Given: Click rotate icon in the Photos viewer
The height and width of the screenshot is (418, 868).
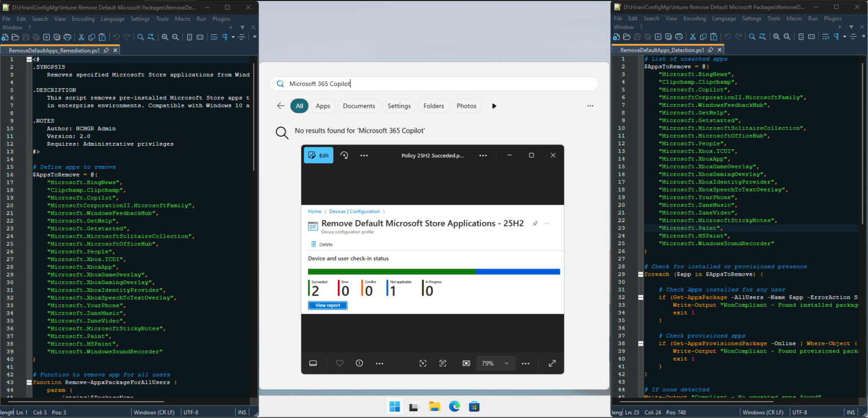Looking at the screenshot, I should pyautogui.click(x=344, y=155).
